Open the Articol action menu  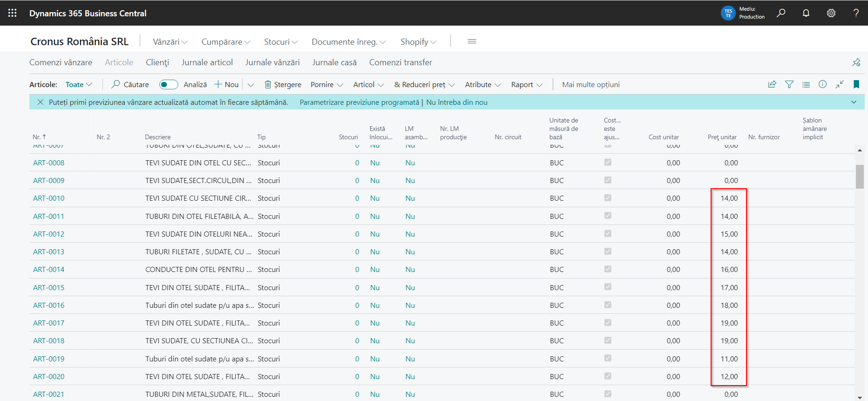pos(368,84)
